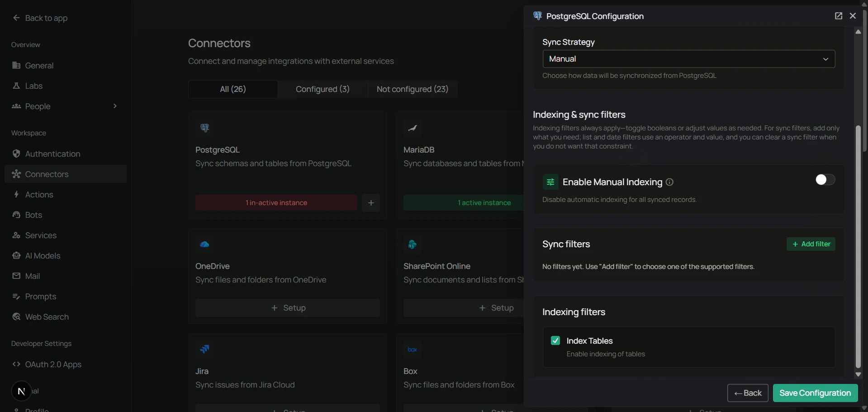Image resolution: width=868 pixels, height=412 pixels.
Task: Click the People group icon
Action: [16, 106]
